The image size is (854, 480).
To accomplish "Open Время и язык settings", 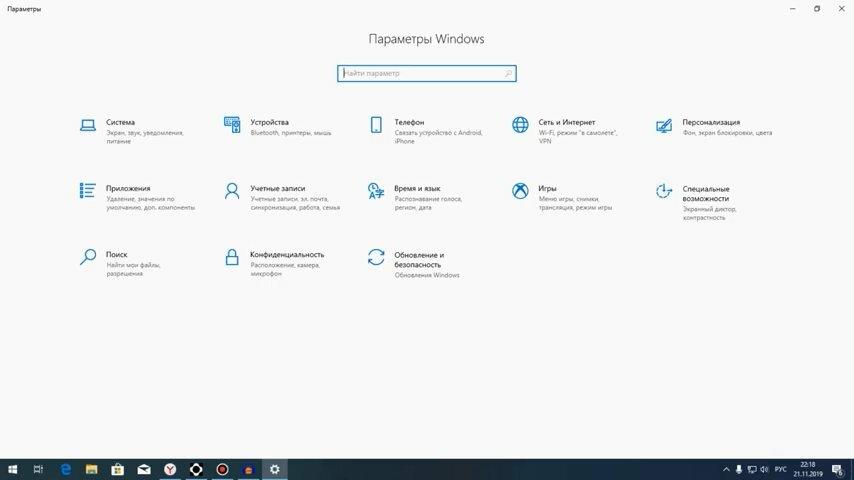I will click(x=415, y=197).
